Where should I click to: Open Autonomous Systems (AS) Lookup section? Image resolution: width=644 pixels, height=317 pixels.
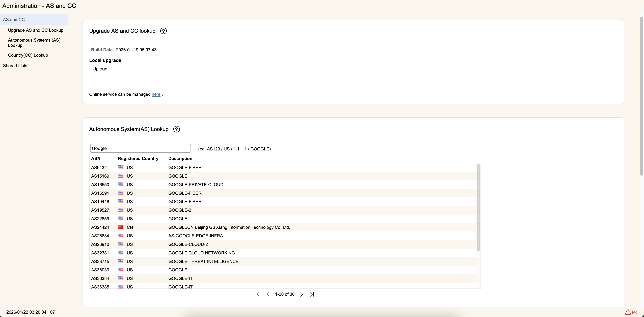34,43
